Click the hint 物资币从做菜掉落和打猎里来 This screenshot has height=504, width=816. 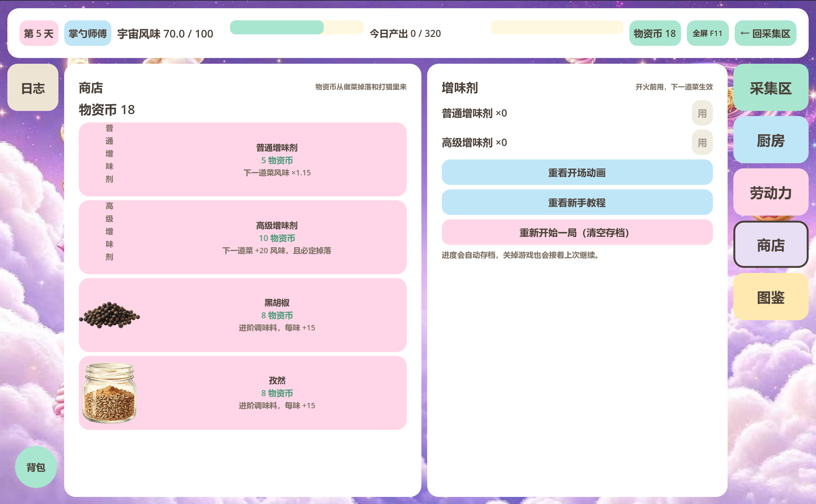coord(361,87)
